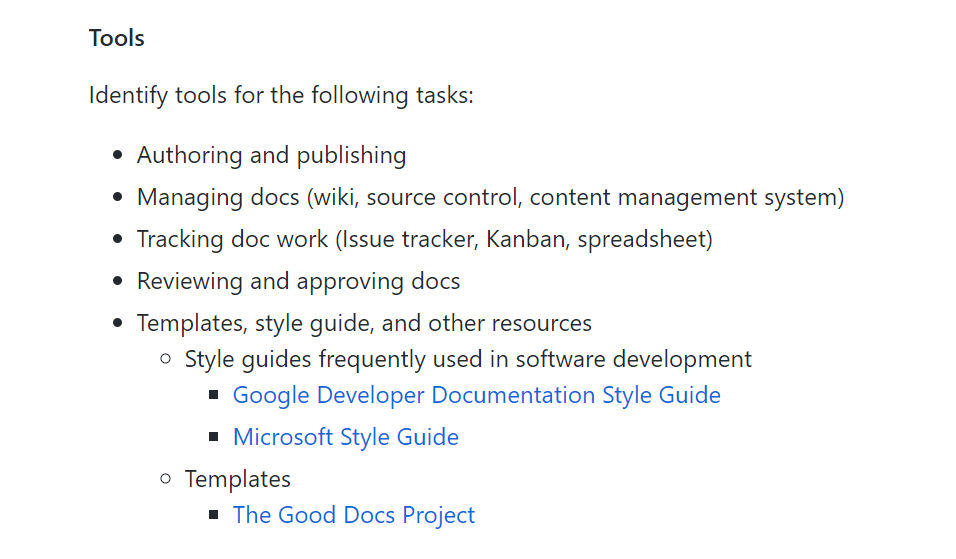Click the Tools section heading
The width and height of the screenshot is (956, 559).
(x=117, y=38)
